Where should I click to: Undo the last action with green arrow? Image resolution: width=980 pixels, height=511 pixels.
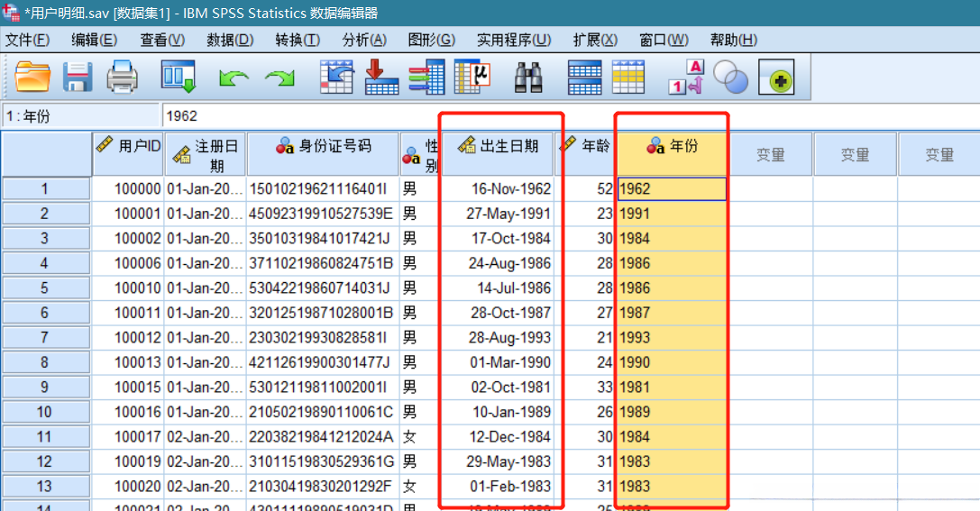[x=234, y=78]
